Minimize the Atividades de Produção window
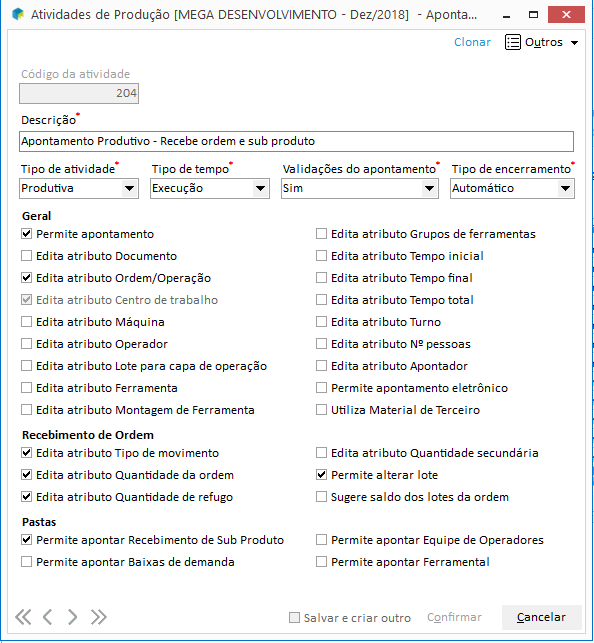 506,16
